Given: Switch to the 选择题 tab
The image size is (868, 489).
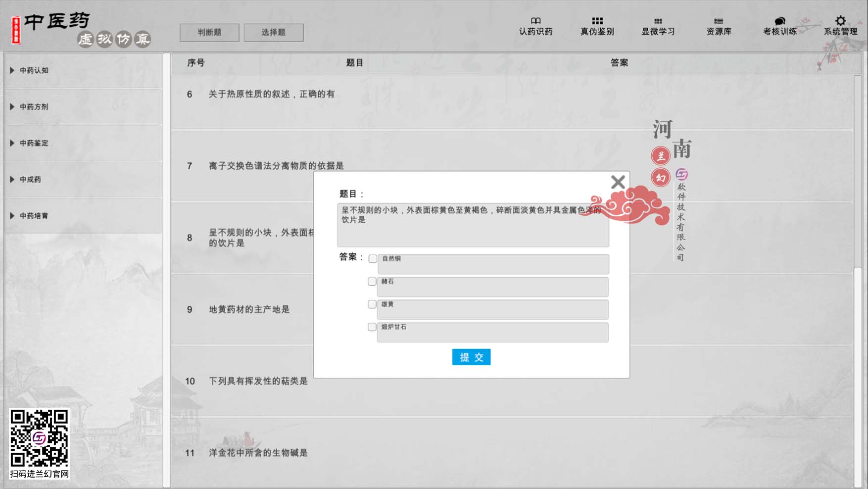Looking at the screenshot, I should (274, 32).
